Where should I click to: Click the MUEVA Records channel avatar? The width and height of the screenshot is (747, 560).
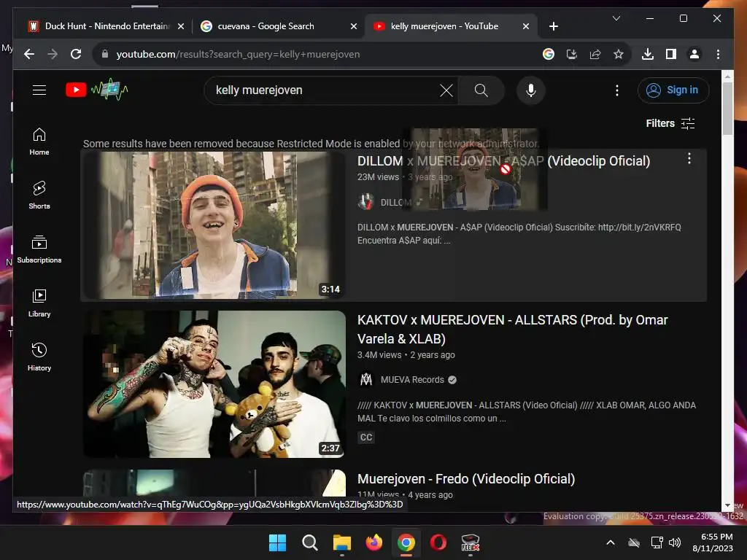(x=365, y=379)
